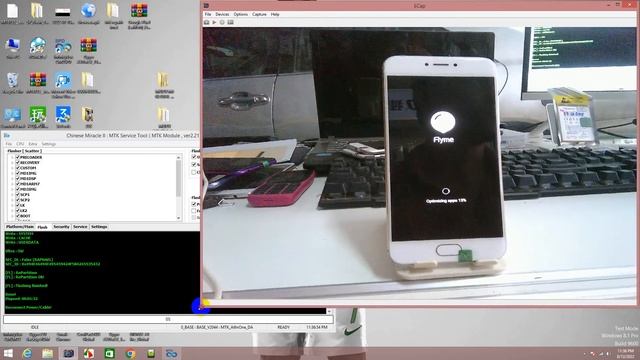Toggle the MD1IMG partition checkbox
The height and width of the screenshot is (360, 640).
[x=18, y=173]
